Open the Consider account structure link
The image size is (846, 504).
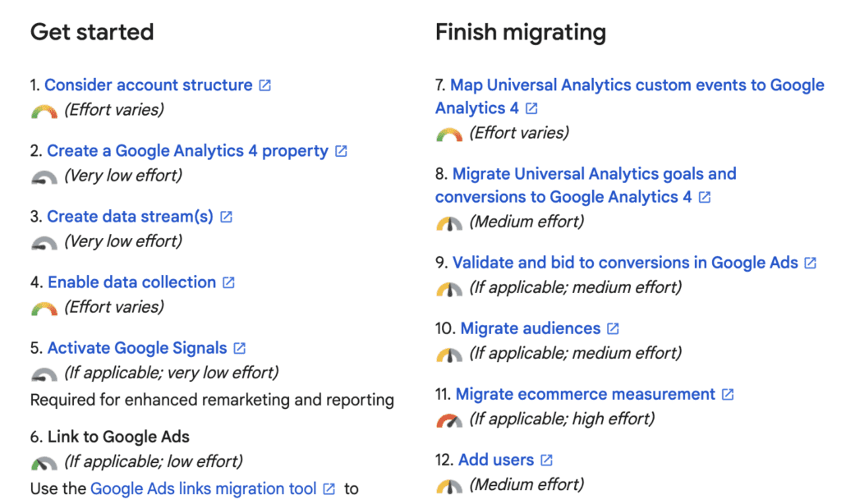coord(149,85)
